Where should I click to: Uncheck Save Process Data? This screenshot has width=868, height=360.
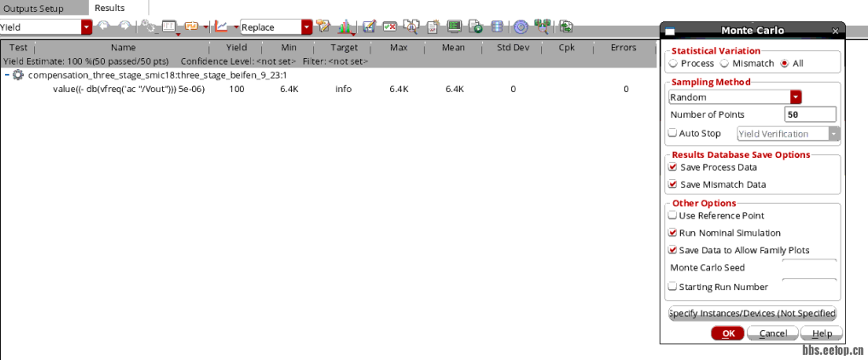click(x=673, y=167)
